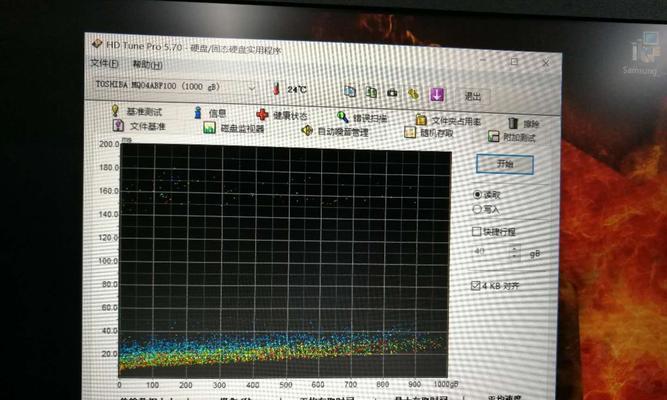Select the 擦除 tab

tap(524, 123)
